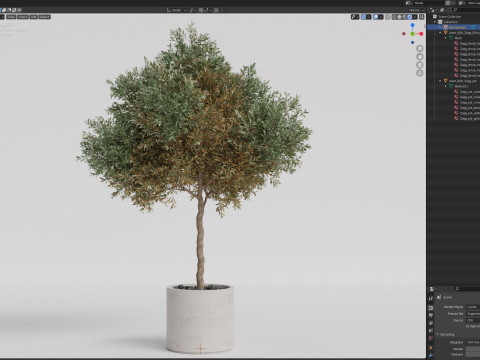The width and height of the screenshot is (480, 360).
Task: Switch to material preview shading
Action: coord(404,17)
